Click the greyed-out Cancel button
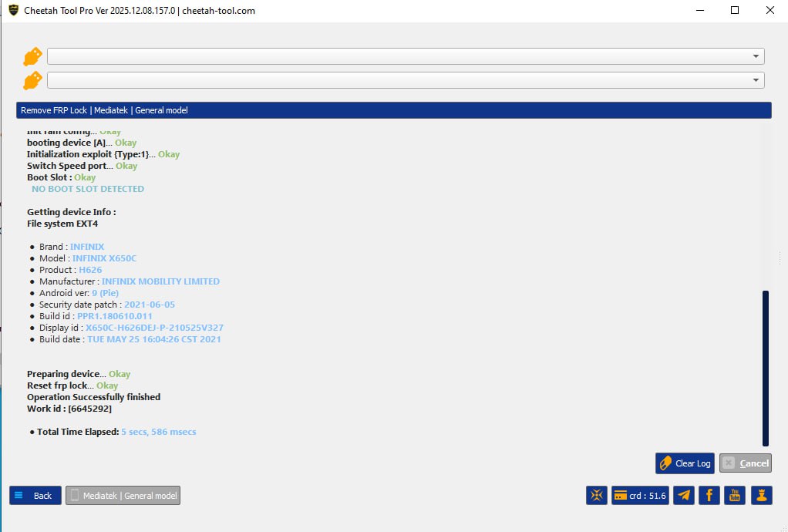The image size is (788, 532). click(x=746, y=463)
